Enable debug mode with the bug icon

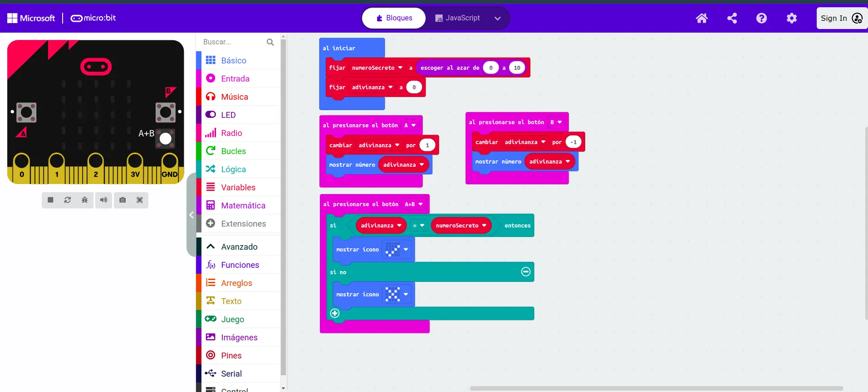coord(85,200)
